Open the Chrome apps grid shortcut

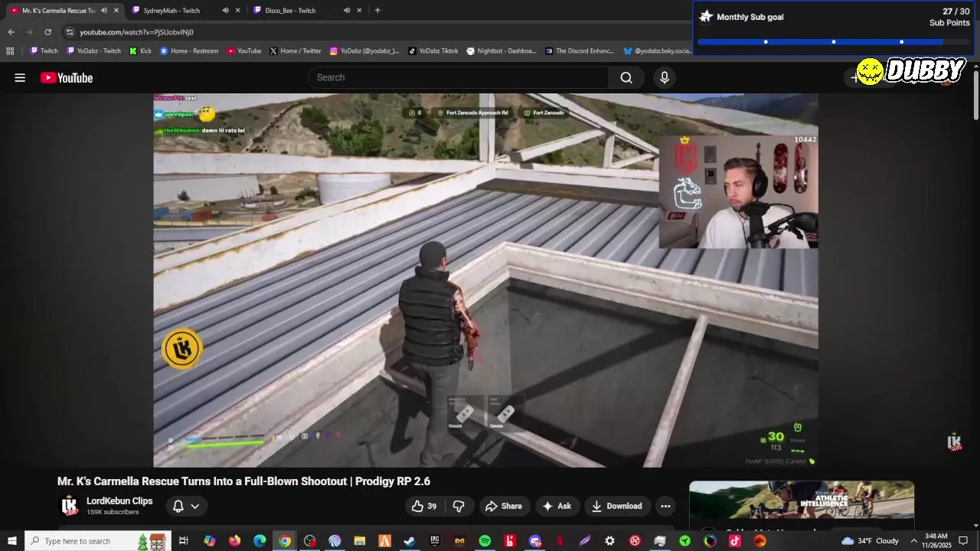point(10,51)
